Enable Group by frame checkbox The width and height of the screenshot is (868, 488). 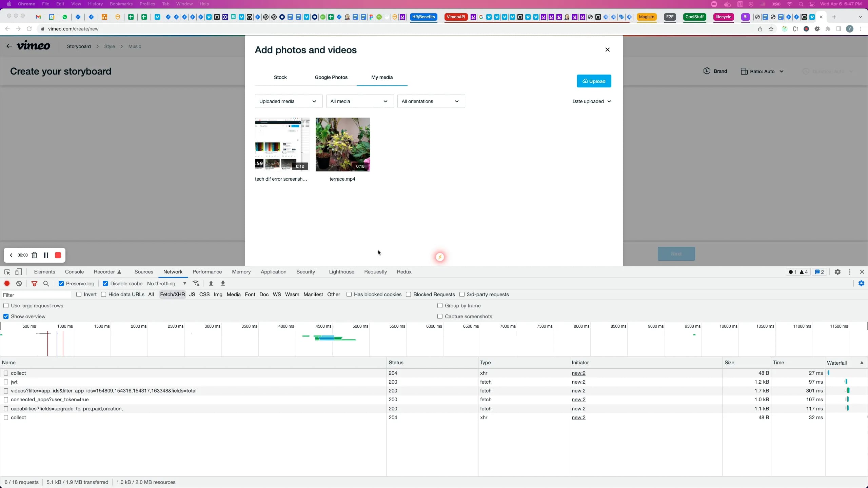click(x=440, y=306)
